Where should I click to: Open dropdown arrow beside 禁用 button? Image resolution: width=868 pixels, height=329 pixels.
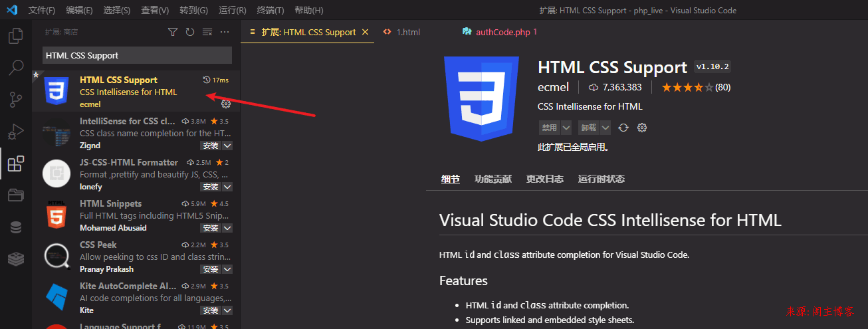click(x=566, y=128)
